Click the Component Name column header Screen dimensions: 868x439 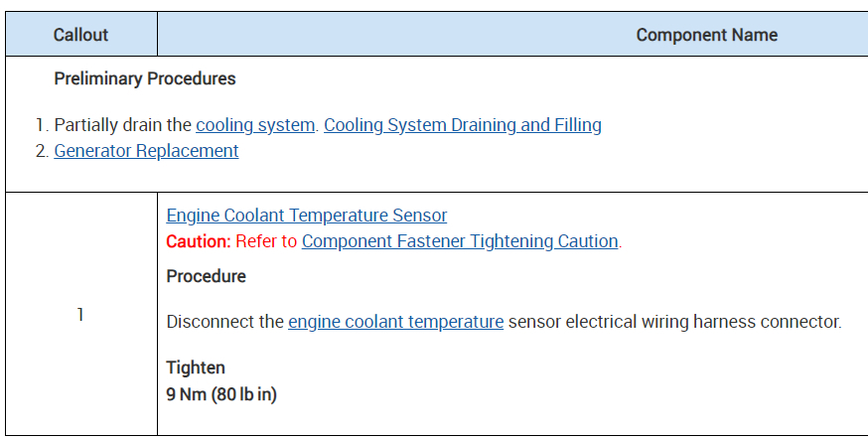point(706,35)
